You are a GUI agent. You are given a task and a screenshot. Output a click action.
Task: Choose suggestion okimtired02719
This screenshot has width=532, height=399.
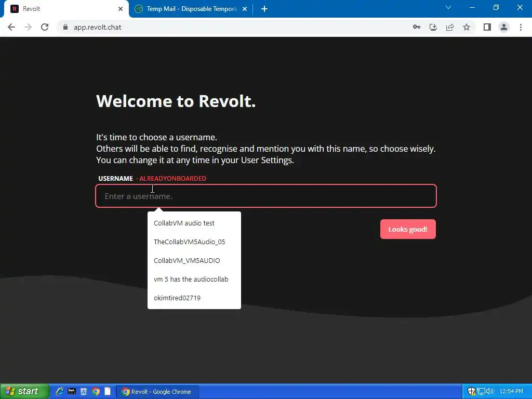pos(194,298)
